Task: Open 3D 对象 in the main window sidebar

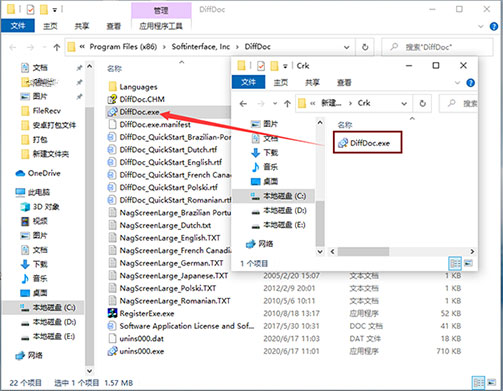Action: point(40,207)
